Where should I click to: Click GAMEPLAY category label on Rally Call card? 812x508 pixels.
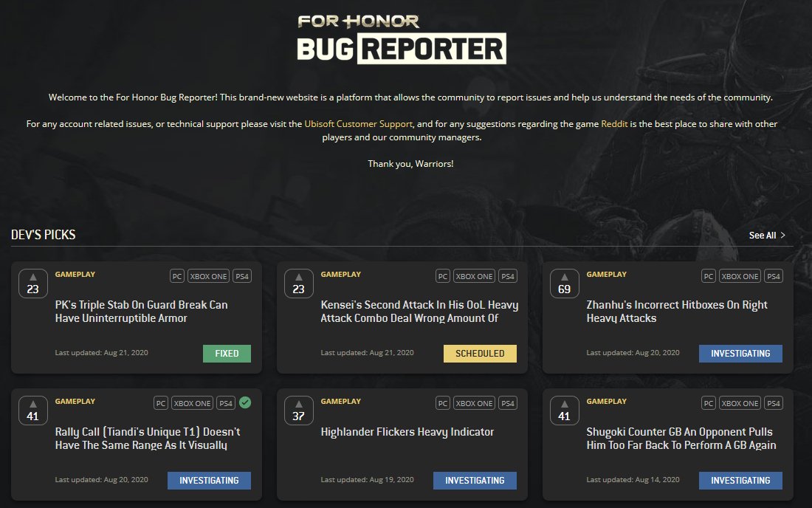pyautogui.click(x=75, y=402)
